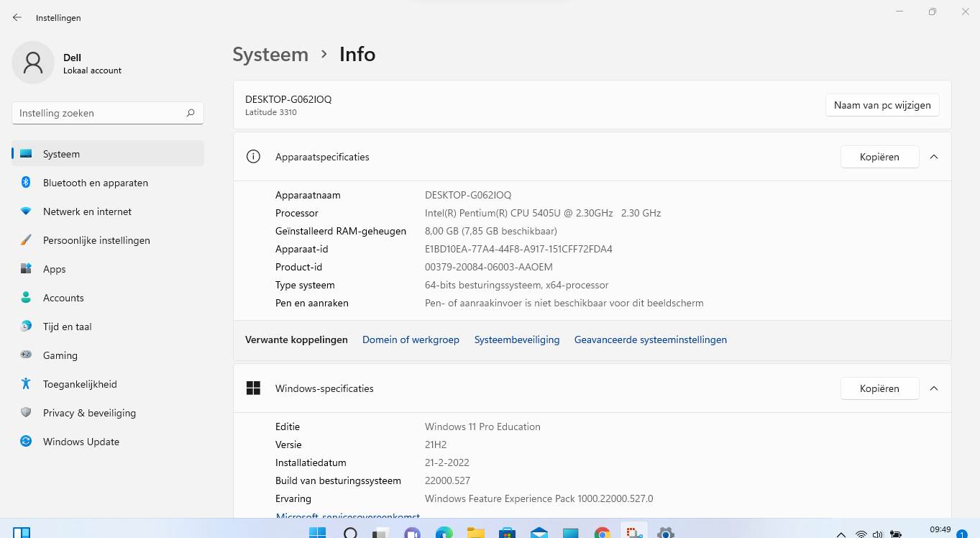Launch Microsoft Edge from the taskbar
The width and height of the screenshot is (980, 538).
point(444,533)
